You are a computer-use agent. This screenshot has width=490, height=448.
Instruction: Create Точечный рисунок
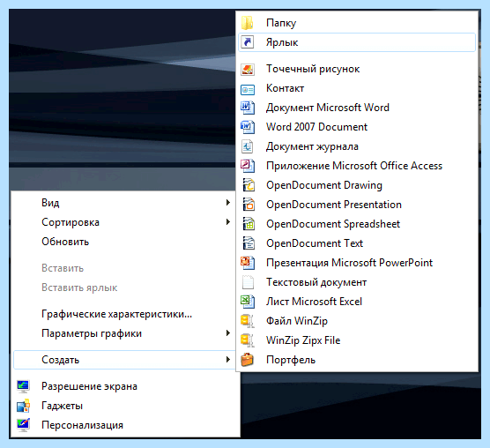pos(357,69)
